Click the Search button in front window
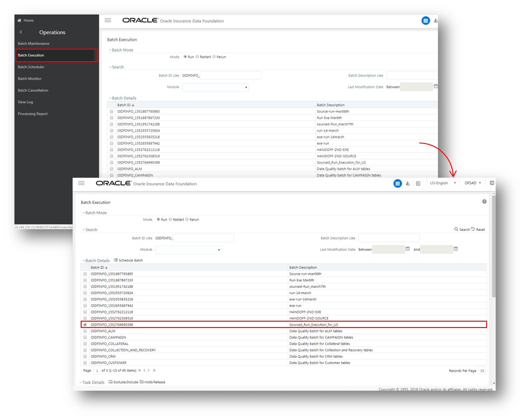Image resolution: width=525 pixels, height=420 pixels. 462,230
